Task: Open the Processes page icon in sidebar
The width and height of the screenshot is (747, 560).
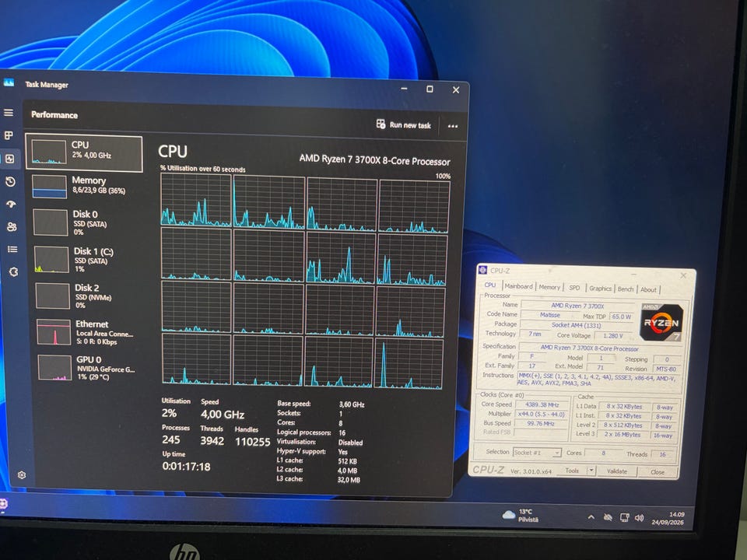Action: tap(9, 135)
